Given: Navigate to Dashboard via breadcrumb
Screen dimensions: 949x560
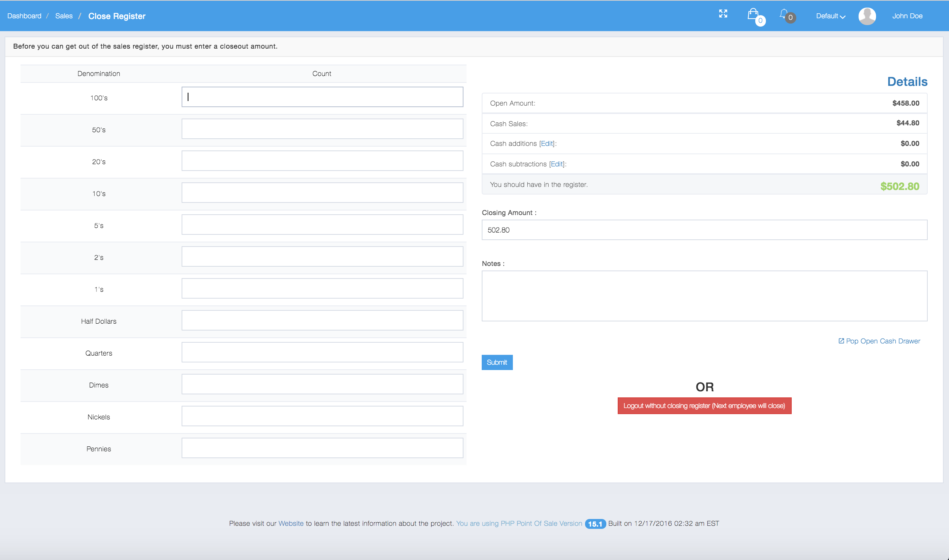Looking at the screenshot, I should 24,16.
